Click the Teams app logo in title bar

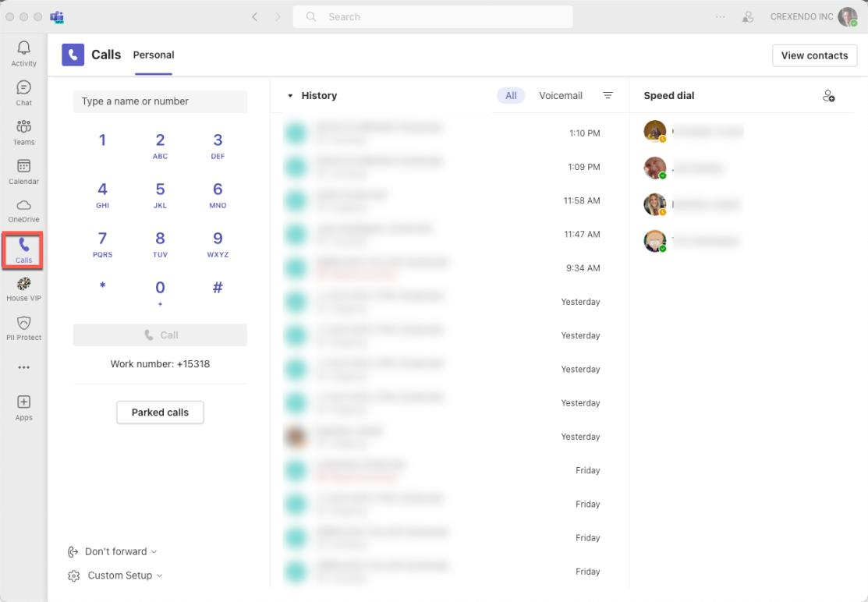click(56, 17)
